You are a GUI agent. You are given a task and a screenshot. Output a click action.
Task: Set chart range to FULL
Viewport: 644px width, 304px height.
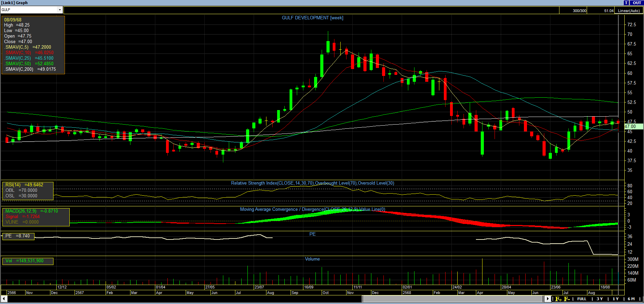[x=582, y=299]
